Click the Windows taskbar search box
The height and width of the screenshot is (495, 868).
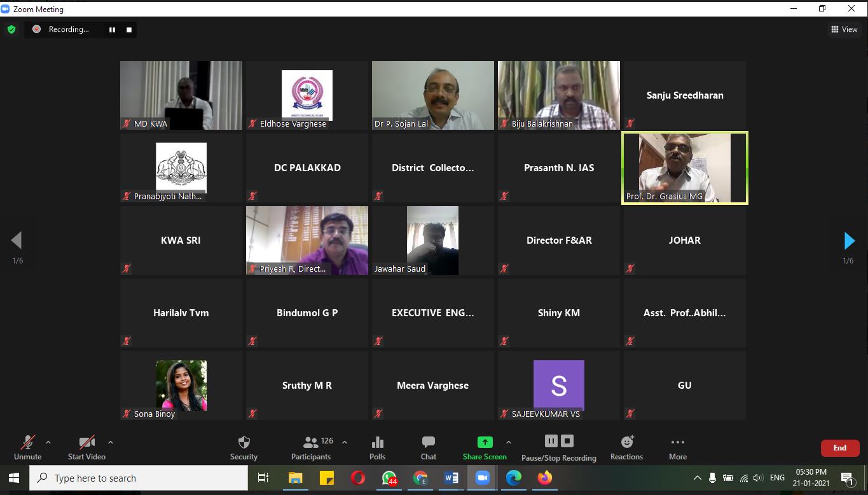click(x=139, y=478)
